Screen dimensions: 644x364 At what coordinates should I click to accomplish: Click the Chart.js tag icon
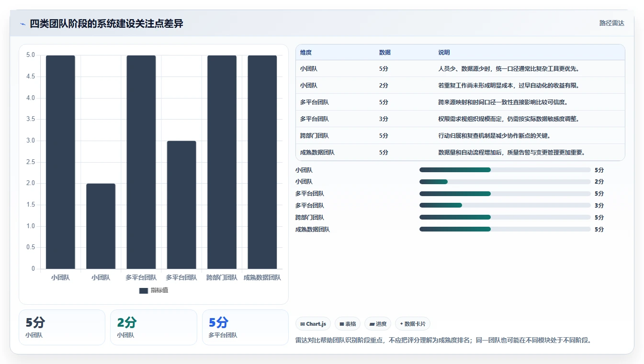pyautogui.click(x=303, y=324)
